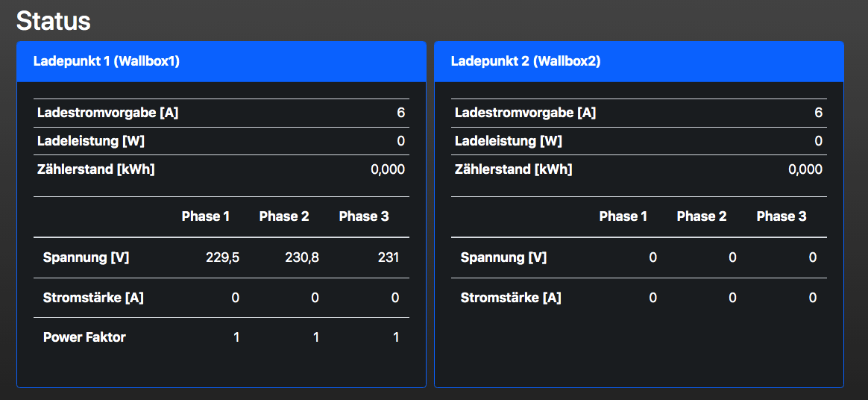
Task: Click Ladestromvorgabe [A] label in Wallbox2
Action: coord(526,113)
